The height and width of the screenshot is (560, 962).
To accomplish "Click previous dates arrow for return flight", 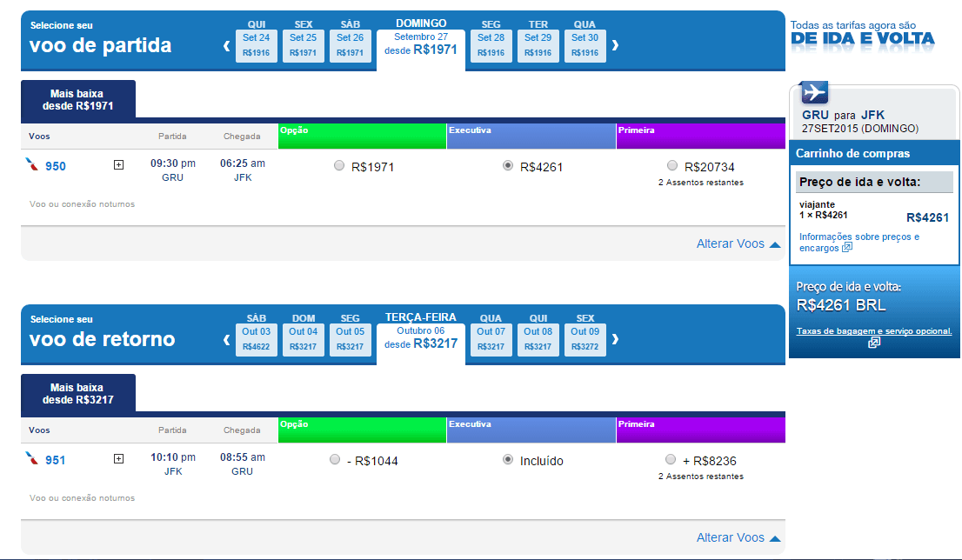I will click(226, 339).
